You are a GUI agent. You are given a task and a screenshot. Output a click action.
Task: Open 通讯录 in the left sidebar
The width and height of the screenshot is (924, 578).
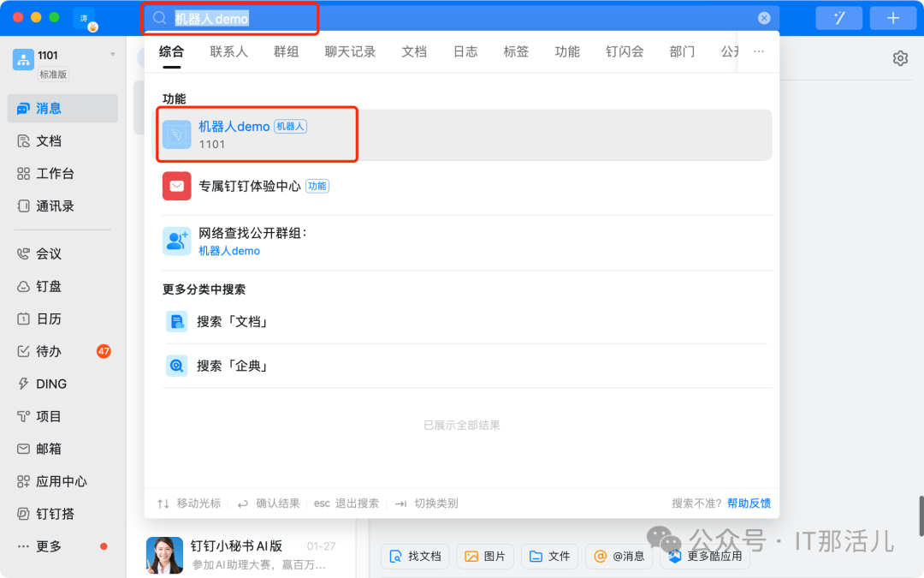(62, 206)
